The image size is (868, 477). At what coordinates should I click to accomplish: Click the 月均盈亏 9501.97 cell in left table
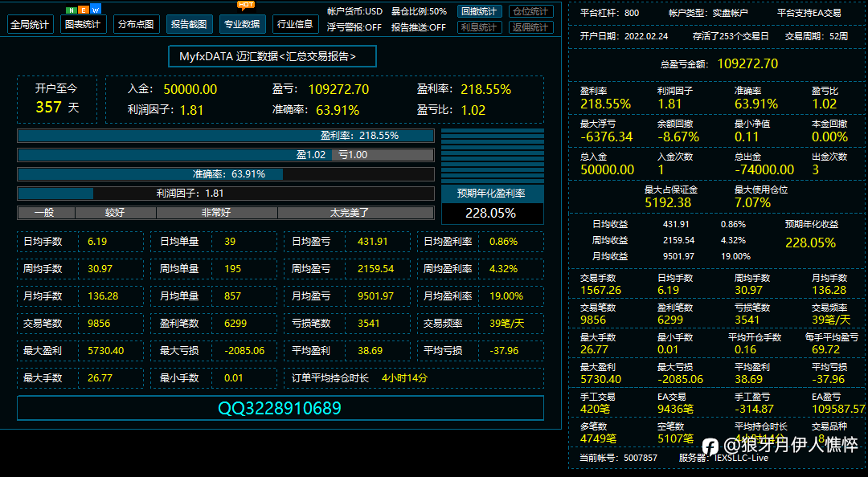(347, 296)
